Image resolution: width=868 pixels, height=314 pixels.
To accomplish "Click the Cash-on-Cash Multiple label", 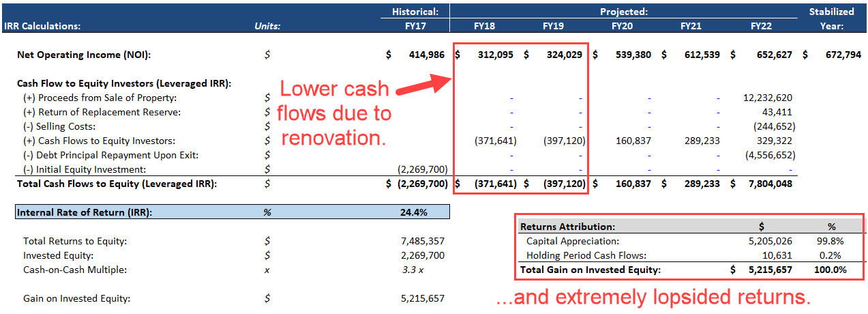I will [x=74, y=270].
